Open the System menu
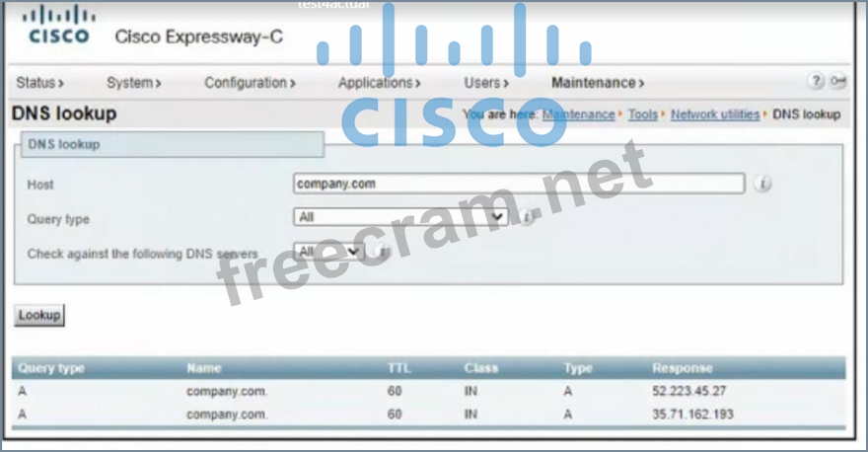The height and width of the screenshot is (452, 868). pyautogui.click(x=133, y=83)
